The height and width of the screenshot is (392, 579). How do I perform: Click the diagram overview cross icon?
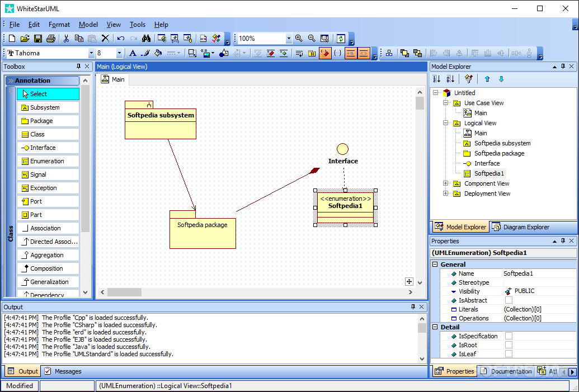409,282
